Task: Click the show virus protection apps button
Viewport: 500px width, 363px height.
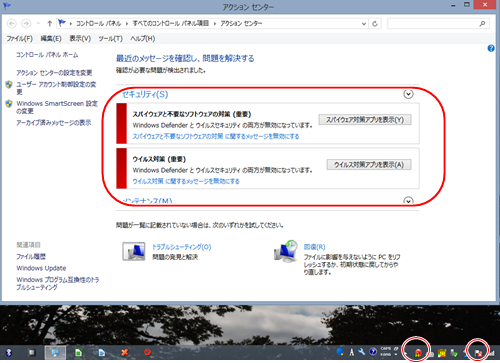Action: pos(369,165)
